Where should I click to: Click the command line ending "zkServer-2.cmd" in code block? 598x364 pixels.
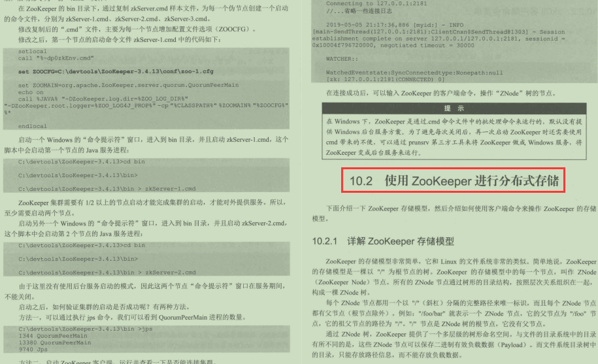[107, 273]
